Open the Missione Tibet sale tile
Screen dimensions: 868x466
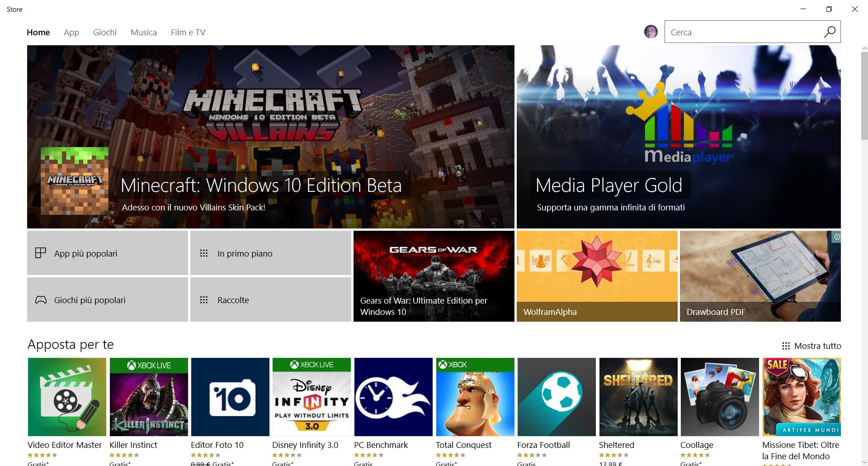pos(802,397)
